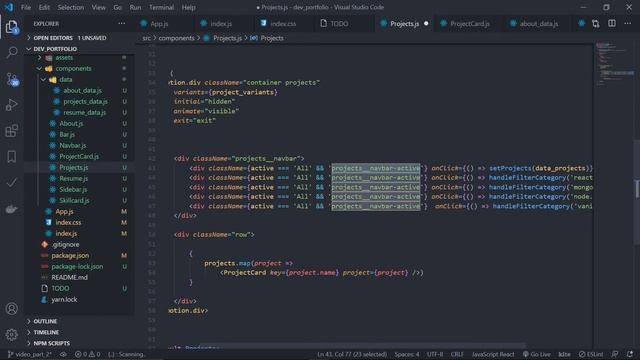Open the Bookmarks view icon
Viewport: 640px width, 360px height.
pos(12,157)
